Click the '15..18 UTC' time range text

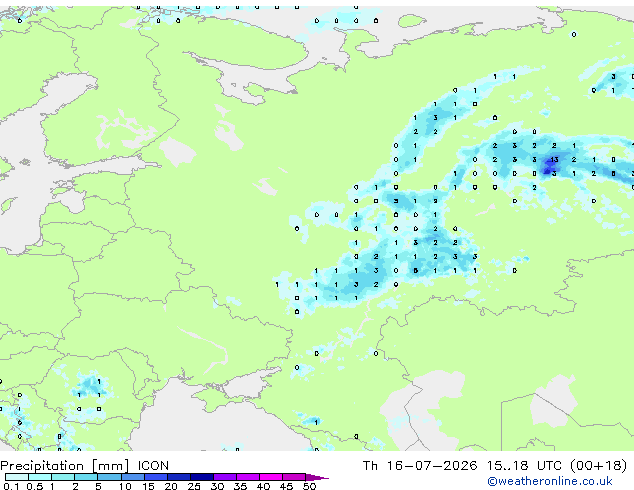coord(524,466)
